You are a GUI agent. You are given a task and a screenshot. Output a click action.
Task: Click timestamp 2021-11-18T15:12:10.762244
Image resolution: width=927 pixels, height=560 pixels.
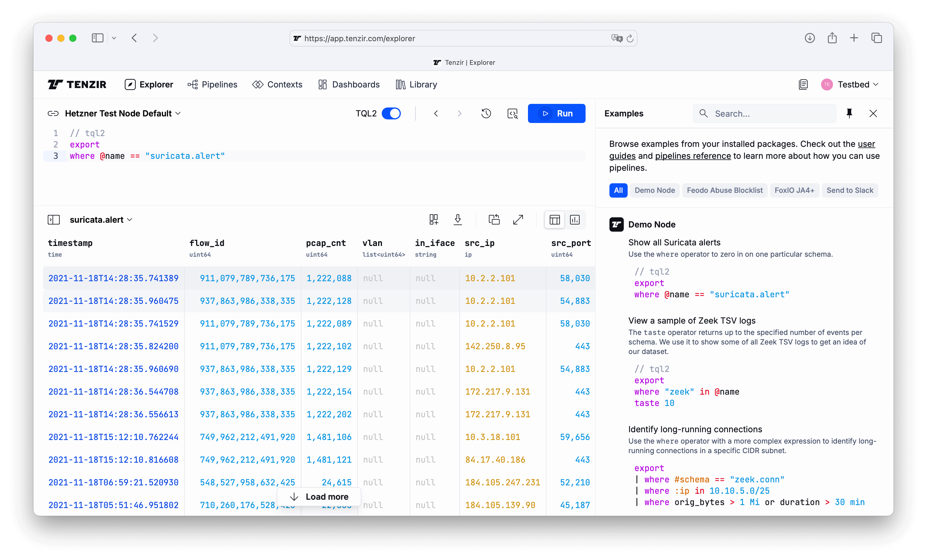point(113,437)
